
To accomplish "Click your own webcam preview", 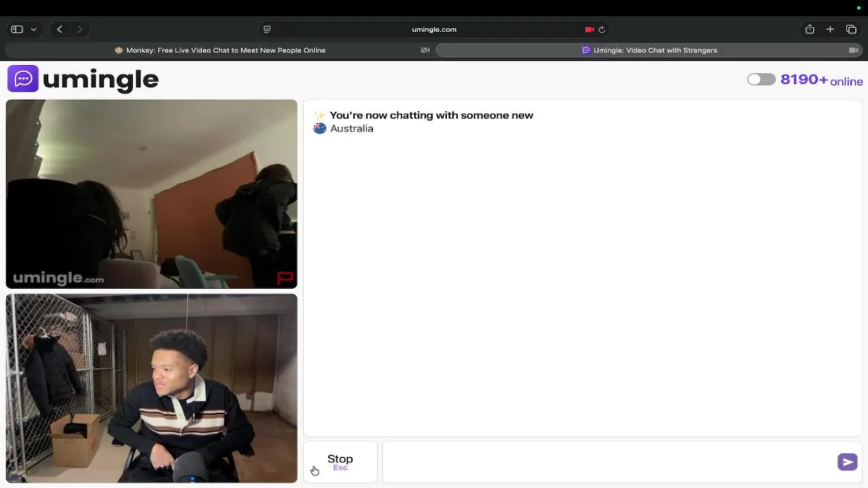I will [151, 388].
